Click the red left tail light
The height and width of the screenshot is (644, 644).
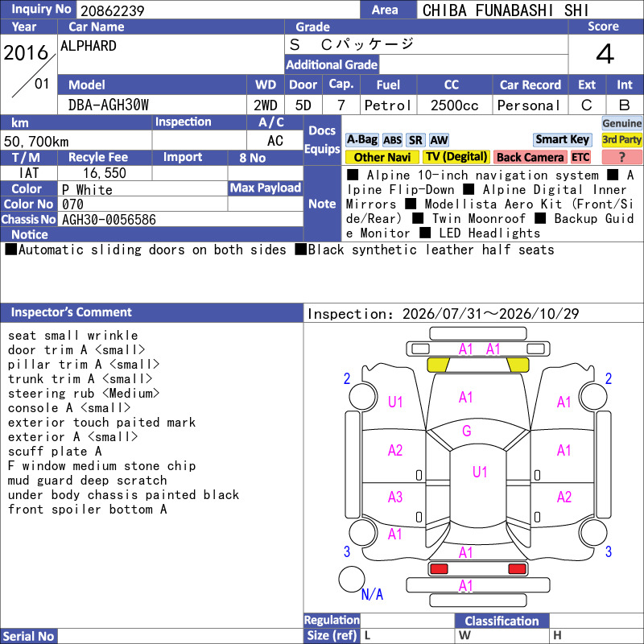click(x=439, y=569)
